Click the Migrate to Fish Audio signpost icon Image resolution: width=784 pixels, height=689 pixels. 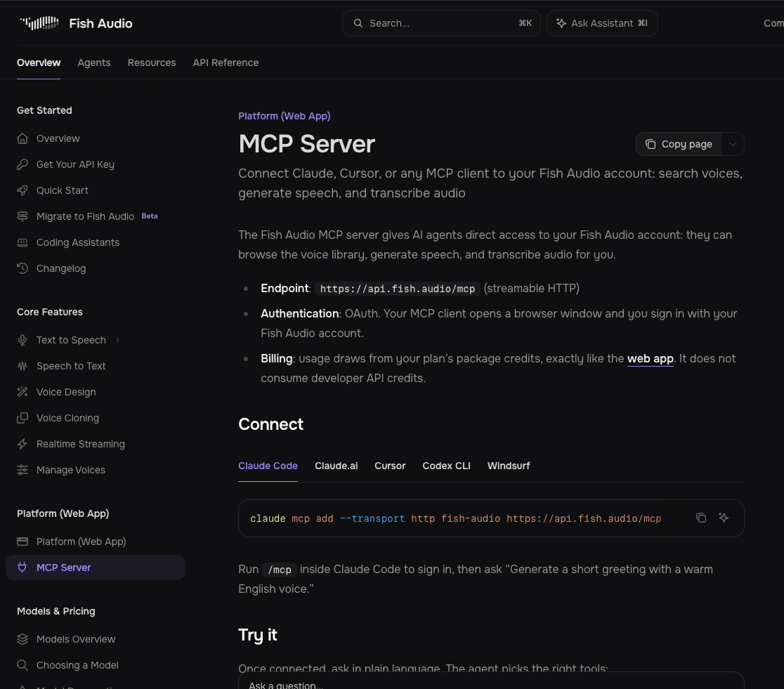(x=22, y=216)
